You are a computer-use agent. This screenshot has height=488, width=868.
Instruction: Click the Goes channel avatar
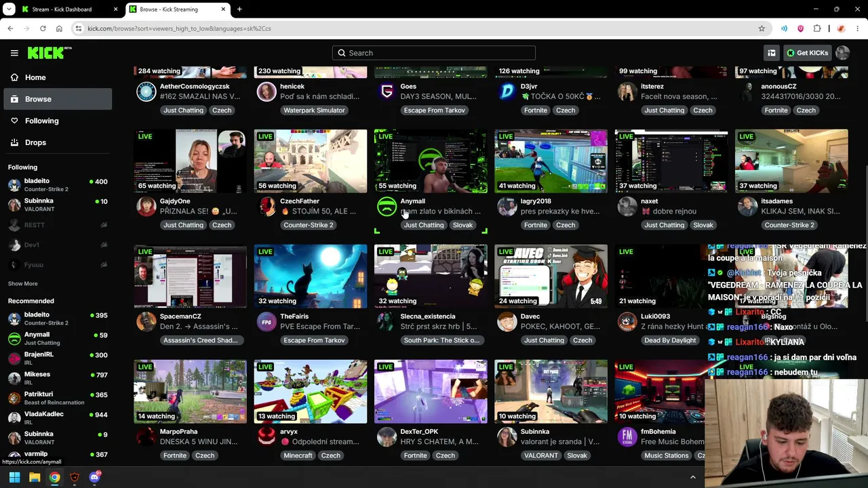point(387,91)
